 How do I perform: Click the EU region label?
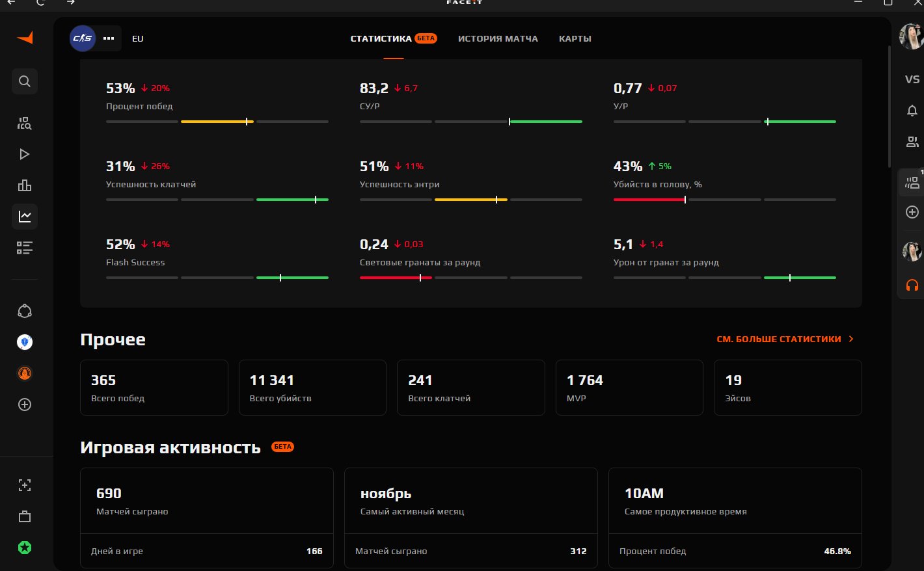coord(138,38)
